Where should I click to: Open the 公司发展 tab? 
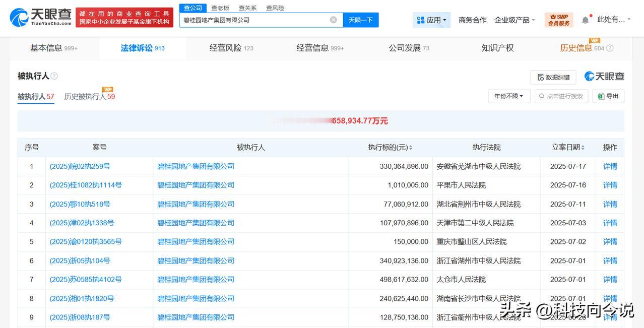409,48
